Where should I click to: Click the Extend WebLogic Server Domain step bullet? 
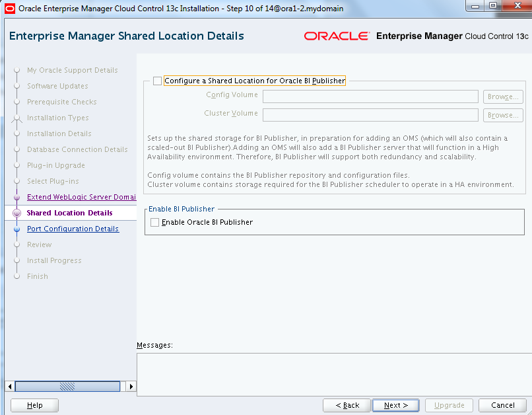click(x=17, y=198)
